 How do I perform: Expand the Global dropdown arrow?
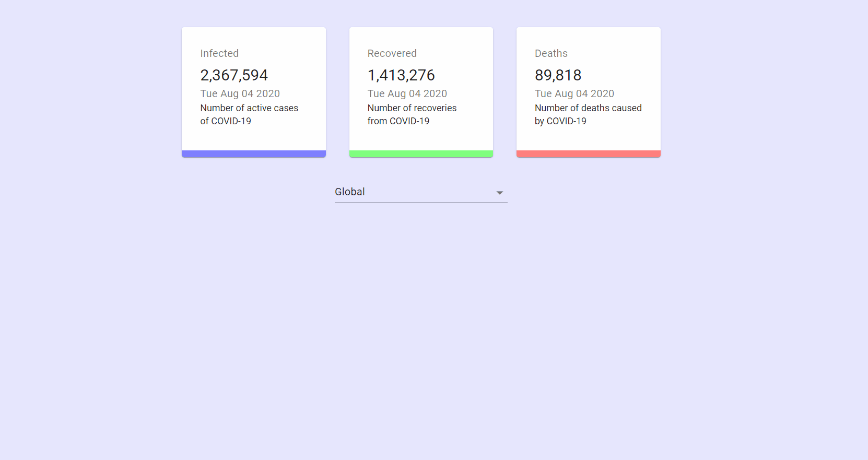(x=499, y=193)
